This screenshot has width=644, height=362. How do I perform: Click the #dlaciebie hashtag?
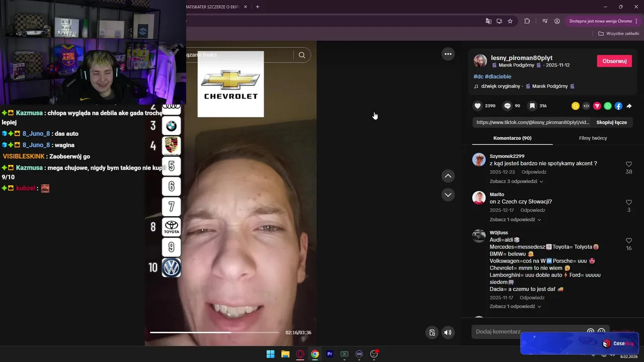498,76
